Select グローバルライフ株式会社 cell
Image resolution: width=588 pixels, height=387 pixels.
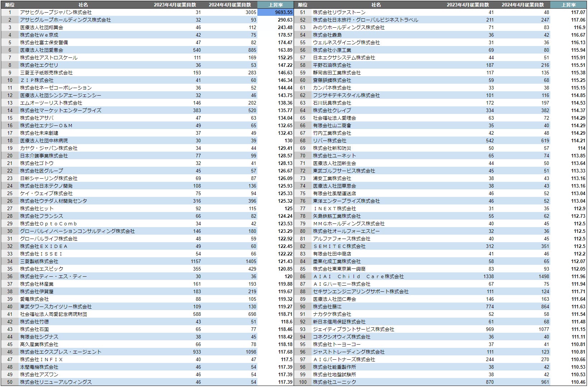click(49, 239)
